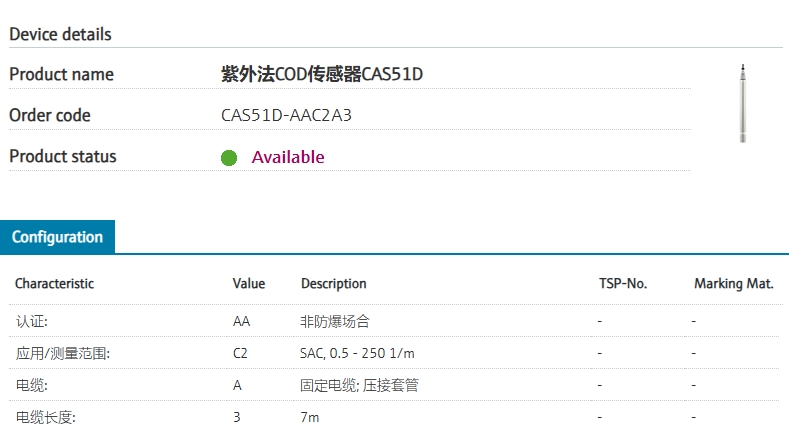Select the order code CAS51D-AAC2A3
Screen dimensions: 789x443
(x=286, y=115)
